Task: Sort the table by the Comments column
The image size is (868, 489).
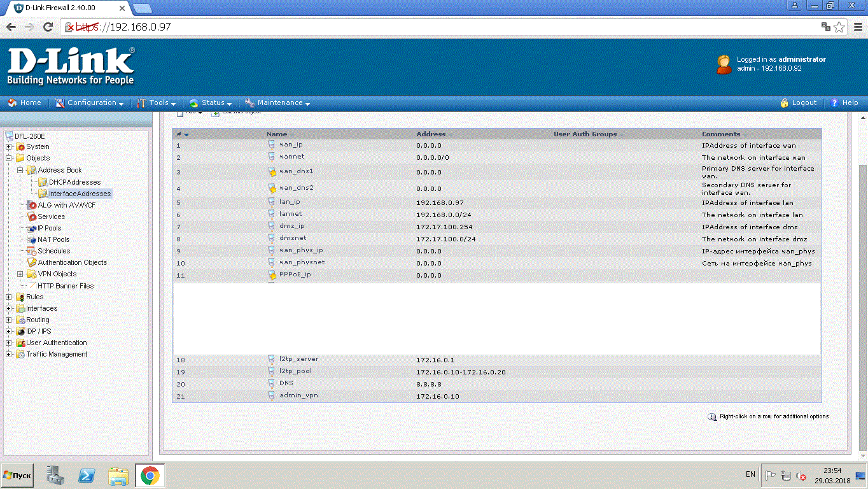Action: click(721, 134)
